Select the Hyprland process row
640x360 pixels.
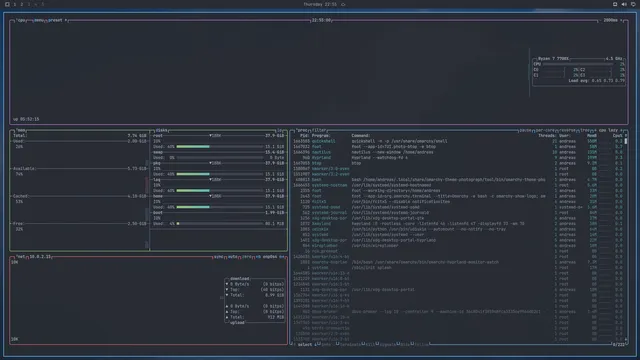tap(458, 158)
